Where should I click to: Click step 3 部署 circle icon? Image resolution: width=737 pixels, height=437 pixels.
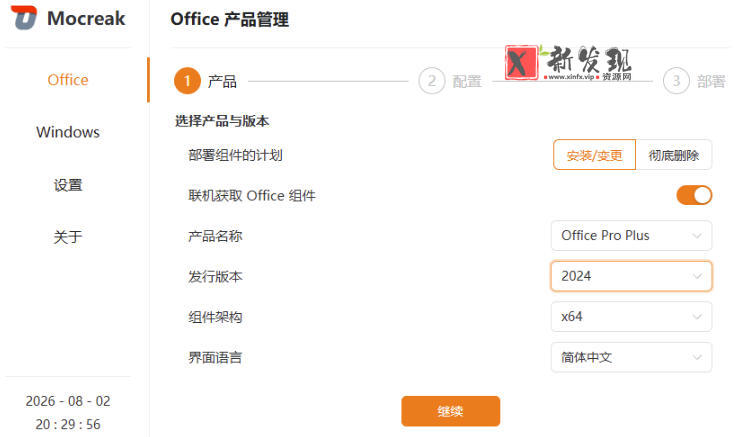pyautogui.click(x=676, y=81)
